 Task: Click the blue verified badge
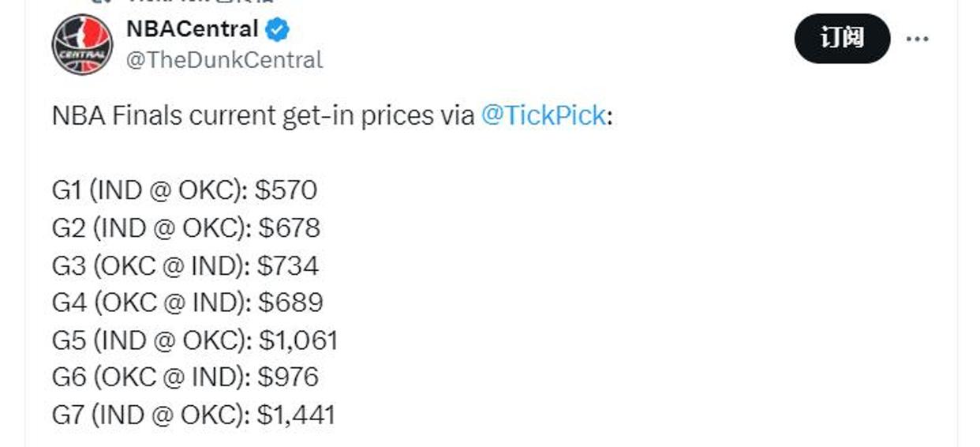(x=278, y=30)
